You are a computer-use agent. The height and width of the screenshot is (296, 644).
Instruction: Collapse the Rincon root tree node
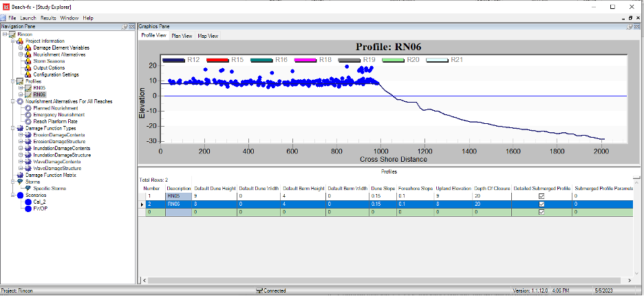(5, 34)
